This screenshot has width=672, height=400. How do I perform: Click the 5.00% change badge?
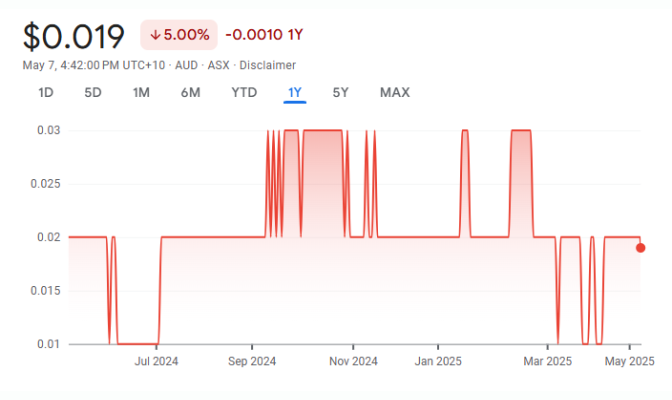click(x=179, y=35)
